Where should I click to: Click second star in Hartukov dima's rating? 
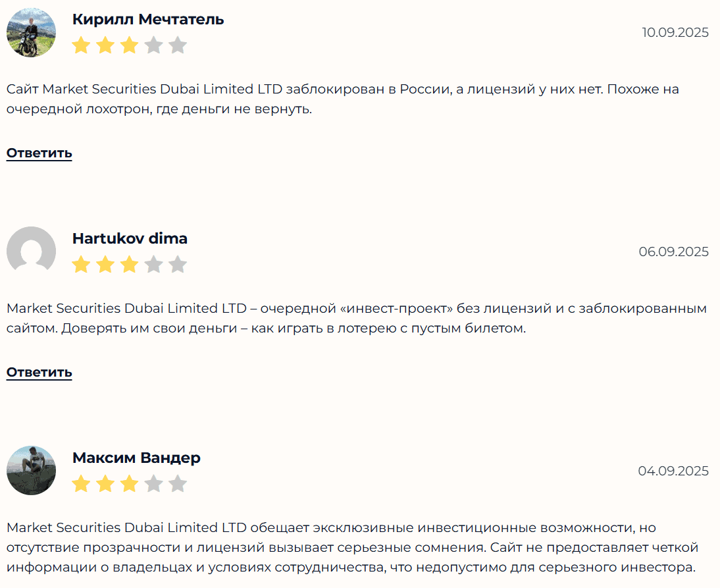[x=105, y=265]
